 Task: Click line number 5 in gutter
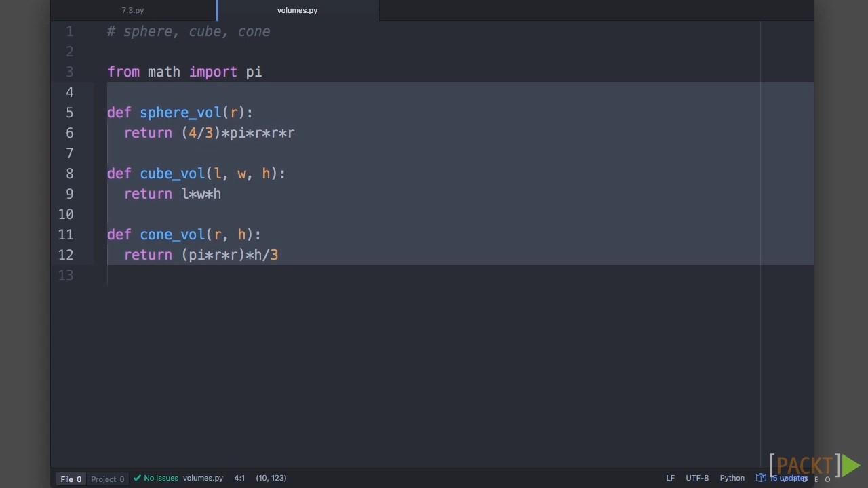coord(69,113)
